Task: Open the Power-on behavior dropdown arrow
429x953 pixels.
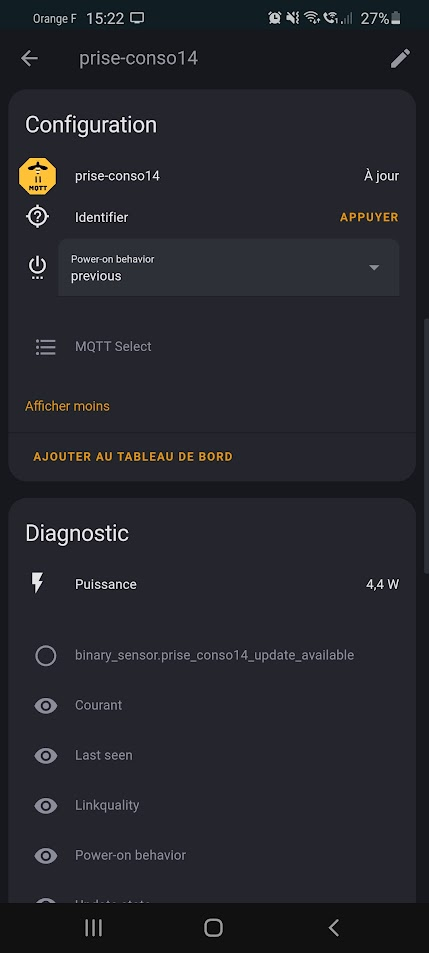Action: [x=374, y=267]
